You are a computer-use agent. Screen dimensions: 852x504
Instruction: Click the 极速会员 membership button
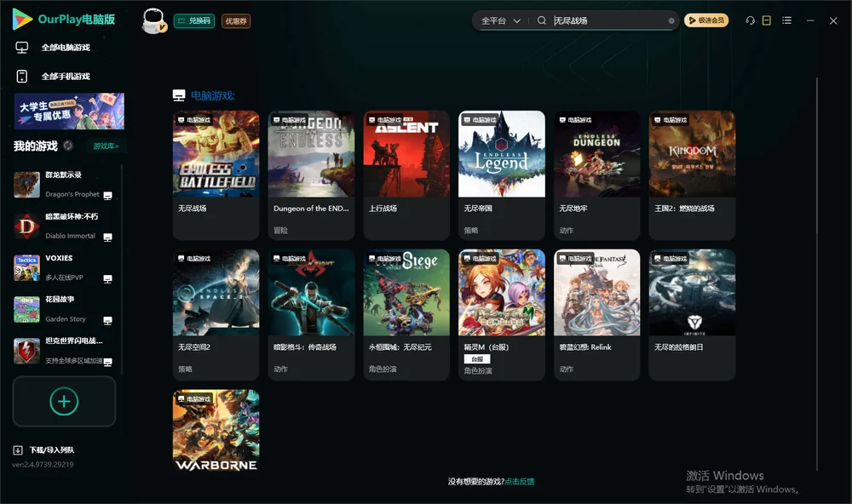[x=706, y=20]
